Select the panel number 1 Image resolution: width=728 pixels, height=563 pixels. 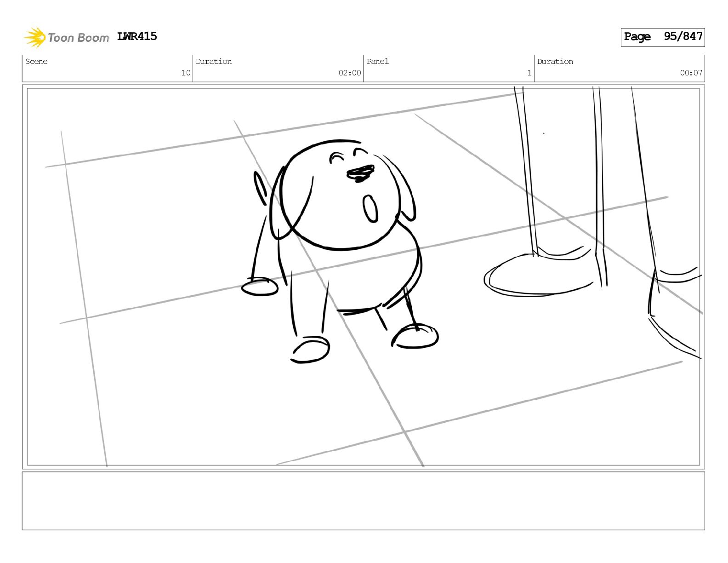pos(529,73)
